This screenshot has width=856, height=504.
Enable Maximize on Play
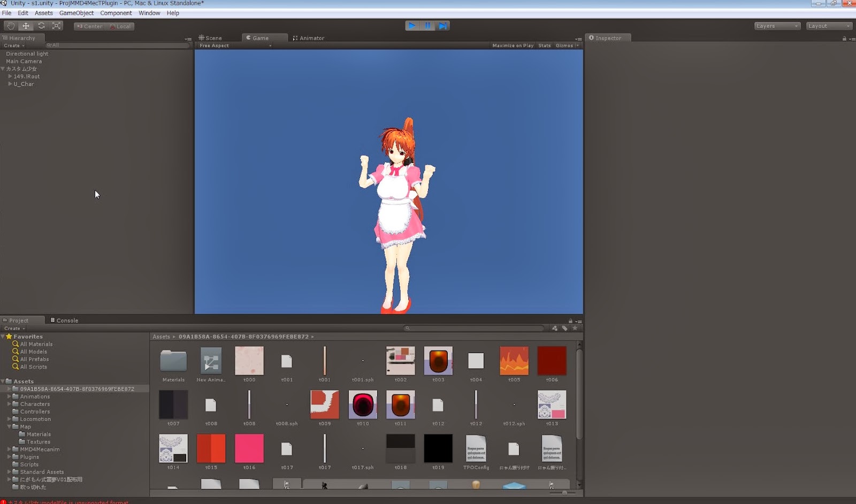[x=513, y=45]
